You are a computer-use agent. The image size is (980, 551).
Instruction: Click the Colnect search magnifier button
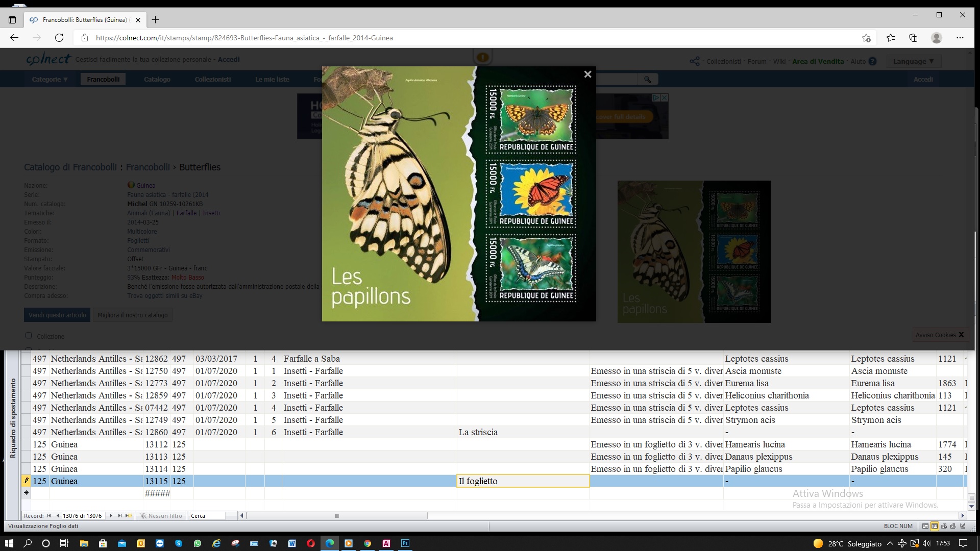647,79
